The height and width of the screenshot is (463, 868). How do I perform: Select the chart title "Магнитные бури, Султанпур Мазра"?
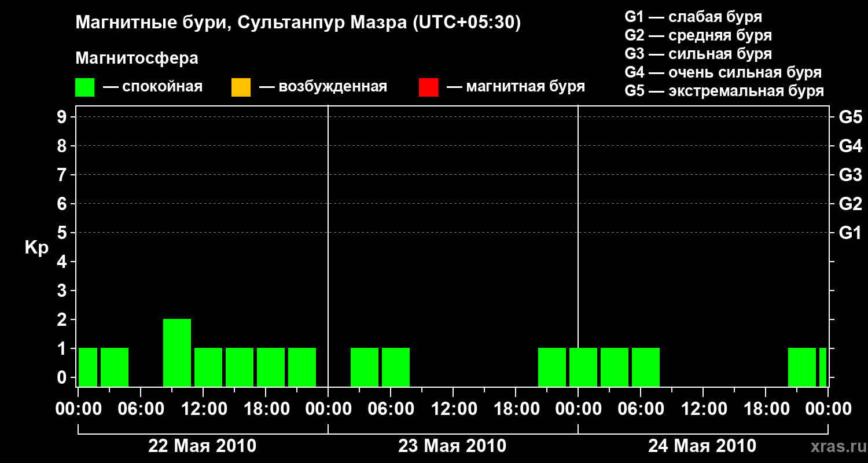240,23
